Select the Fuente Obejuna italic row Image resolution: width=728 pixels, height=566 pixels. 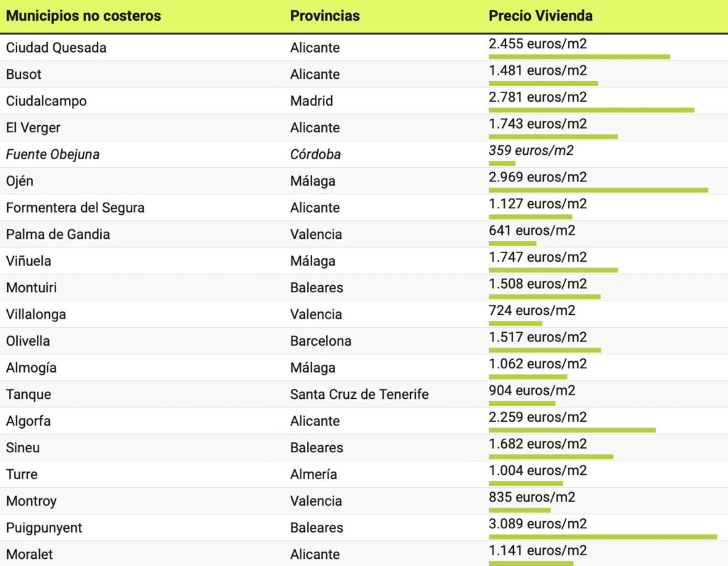(53, 154)
